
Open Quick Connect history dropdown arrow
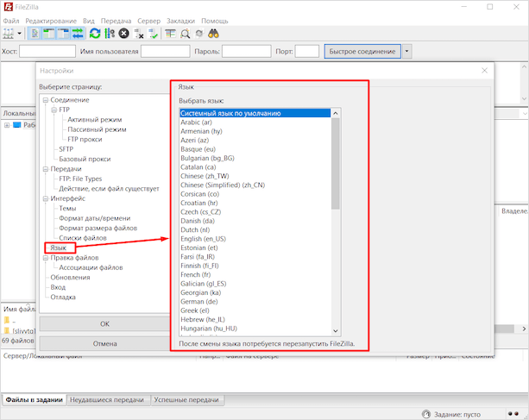click(406, 52)
